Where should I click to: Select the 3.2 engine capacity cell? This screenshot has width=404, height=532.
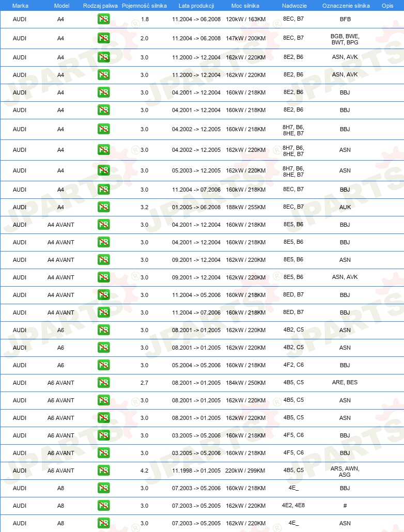point(144,207)
